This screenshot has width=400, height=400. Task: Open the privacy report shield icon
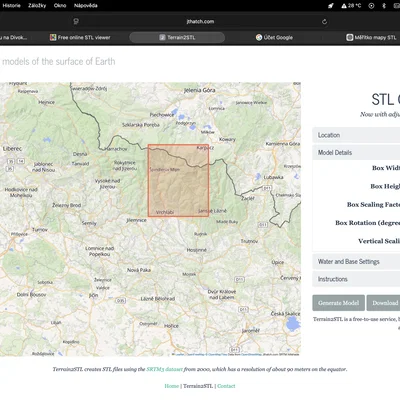(76, 22)
